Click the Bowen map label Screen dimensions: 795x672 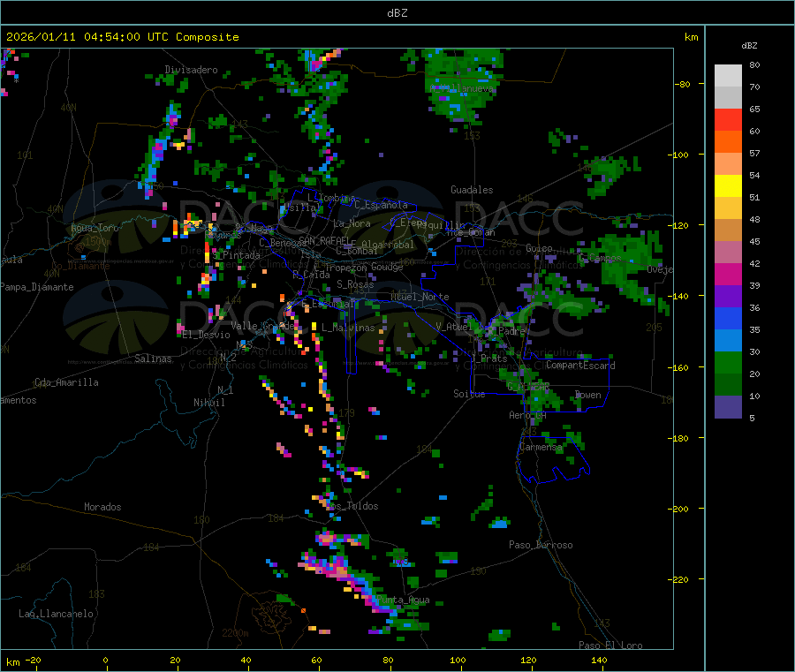(x=588, y=395)
